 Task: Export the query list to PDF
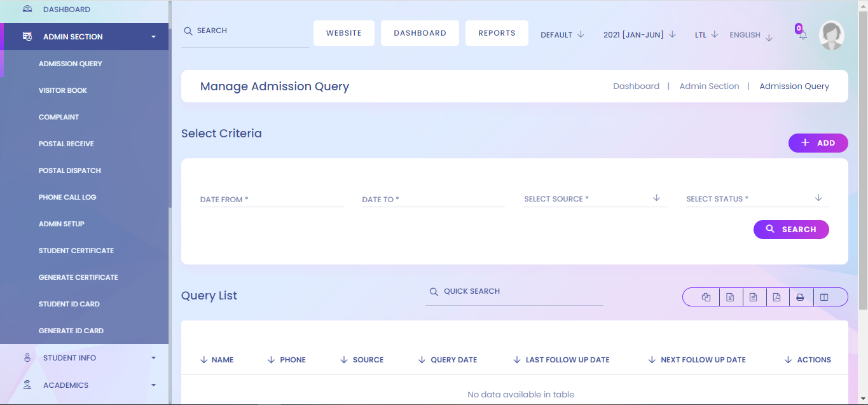[x=777, y=296]
